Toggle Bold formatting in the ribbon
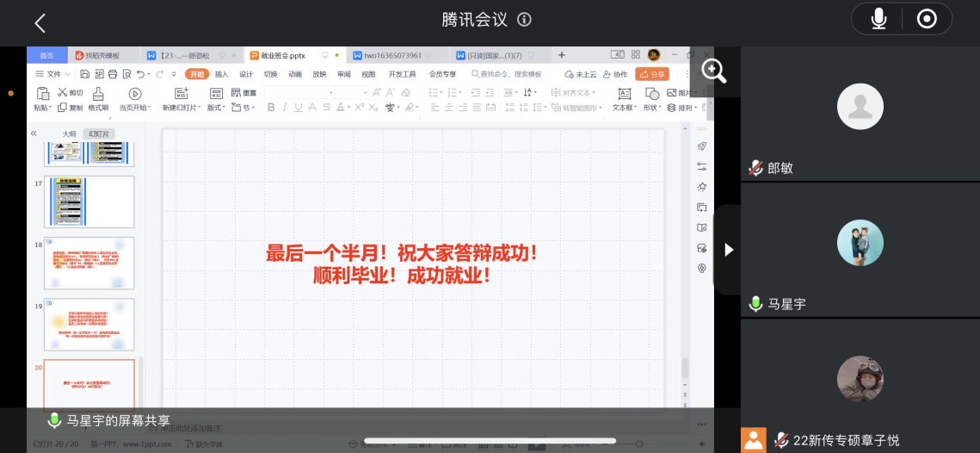This screenshot has height=453, width=980. point(271,108)
